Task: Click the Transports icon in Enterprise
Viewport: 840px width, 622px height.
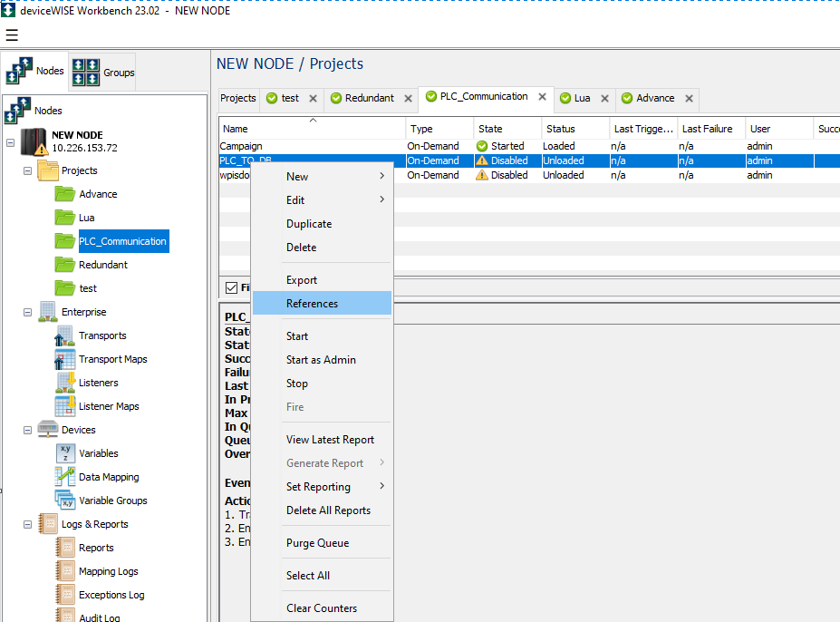Action: (64, 336)
